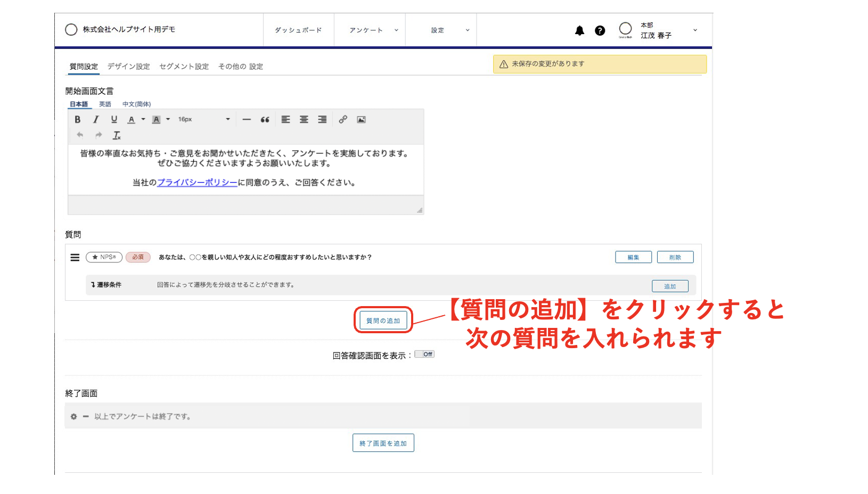
Task: Insert a blockquote using the quote icon
Action: (265, 120)
